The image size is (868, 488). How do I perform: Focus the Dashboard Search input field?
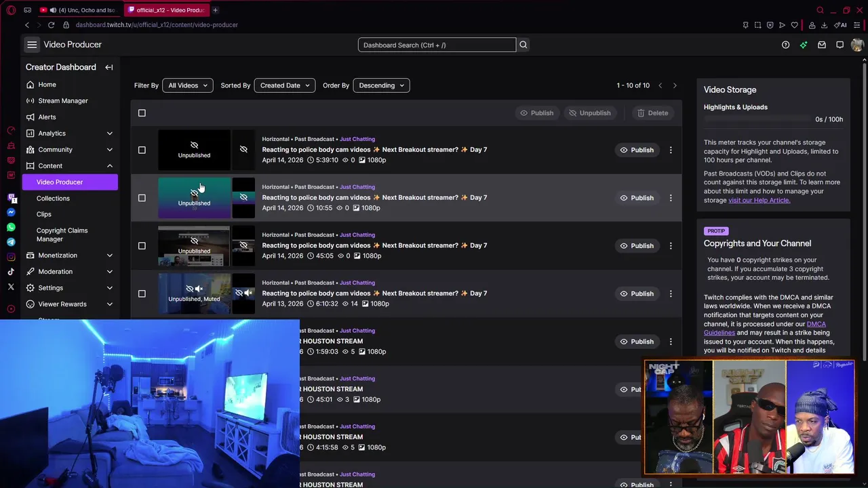(x=437, y=45)
